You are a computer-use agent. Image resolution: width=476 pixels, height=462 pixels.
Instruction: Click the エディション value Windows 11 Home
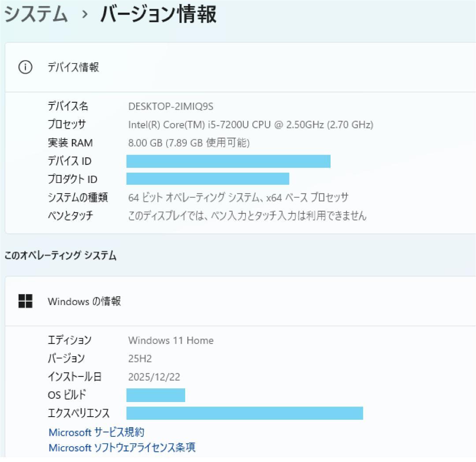click(x=171, y=340)
